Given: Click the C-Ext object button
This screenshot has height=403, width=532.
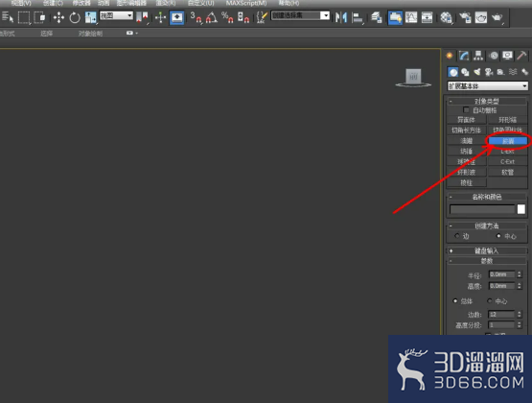Looking at the screenshot, I should (508, 162).
